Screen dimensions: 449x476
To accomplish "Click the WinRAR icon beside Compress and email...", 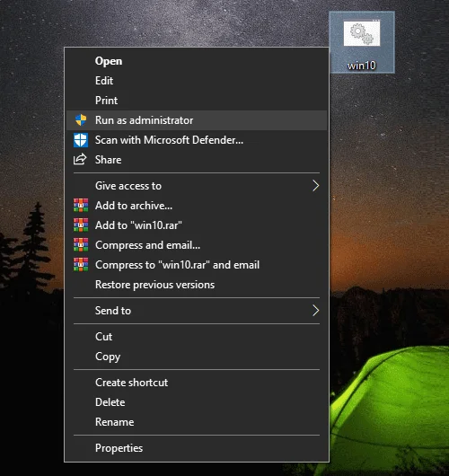I will pos(81,245).
